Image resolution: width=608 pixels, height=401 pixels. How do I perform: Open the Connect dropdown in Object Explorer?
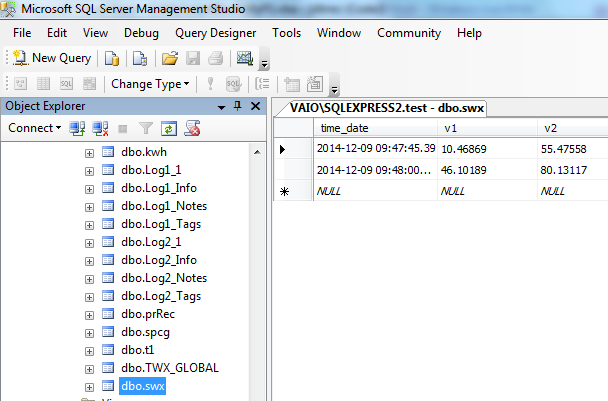click(x=35, y=128)
